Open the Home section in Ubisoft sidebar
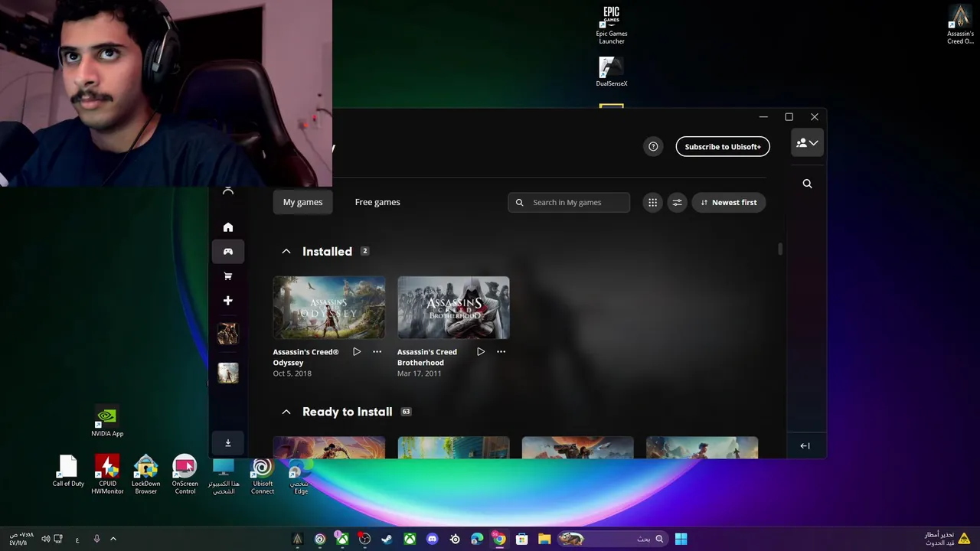The image size is (980, 551). pyautogui.click(x=227, y=227)
